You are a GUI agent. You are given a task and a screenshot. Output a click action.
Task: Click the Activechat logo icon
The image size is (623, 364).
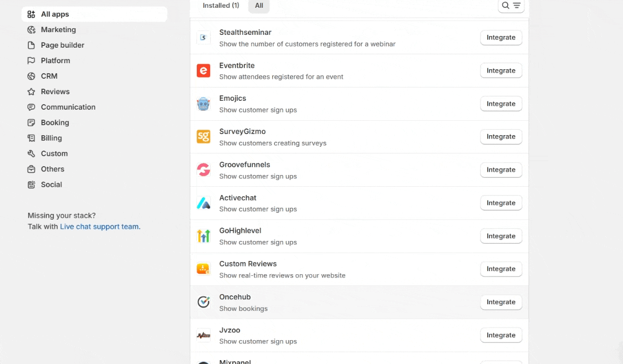pyautogui.click(x=203, y=203)
